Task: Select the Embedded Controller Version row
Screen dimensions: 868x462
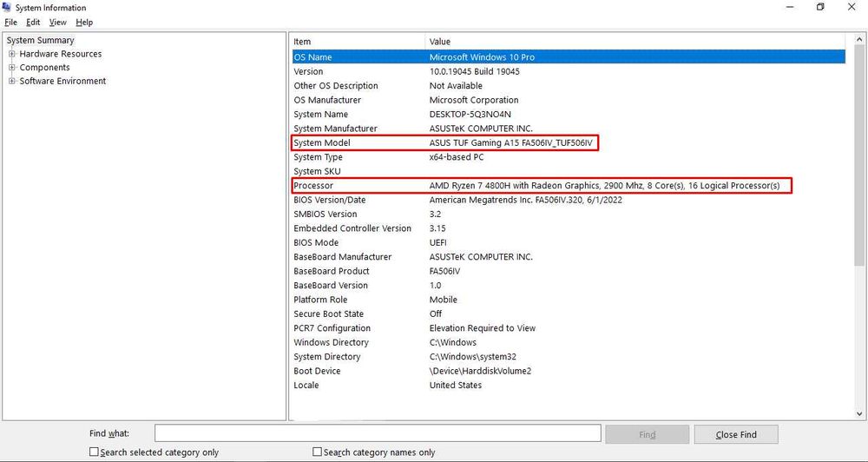Action: point(569,228)
